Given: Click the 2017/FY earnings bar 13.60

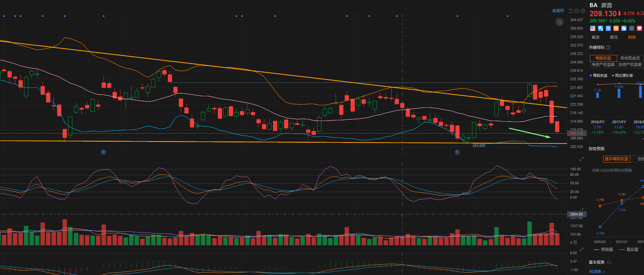Looking at the screenshot, I should point(619,93).
